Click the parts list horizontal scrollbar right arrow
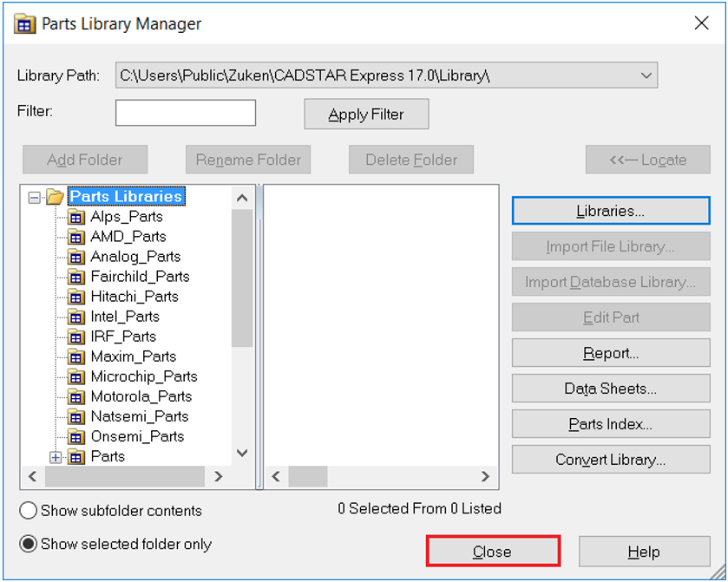 (485, 477)
